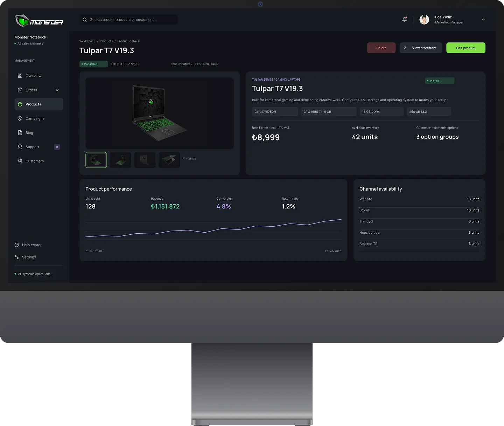Click the 256 GB SSD chip
The height and width of the screenshot is (426, 504).
[x=429, y=112]
